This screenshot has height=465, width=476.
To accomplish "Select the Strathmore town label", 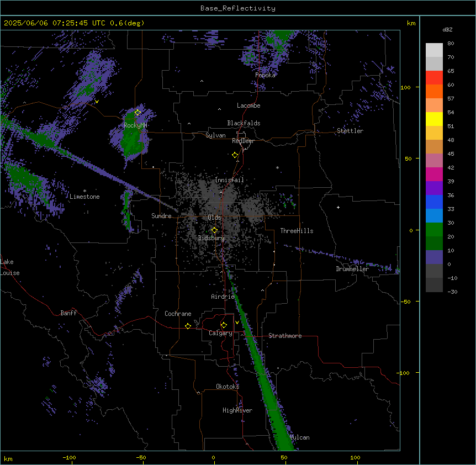I will tap(285, 336).
